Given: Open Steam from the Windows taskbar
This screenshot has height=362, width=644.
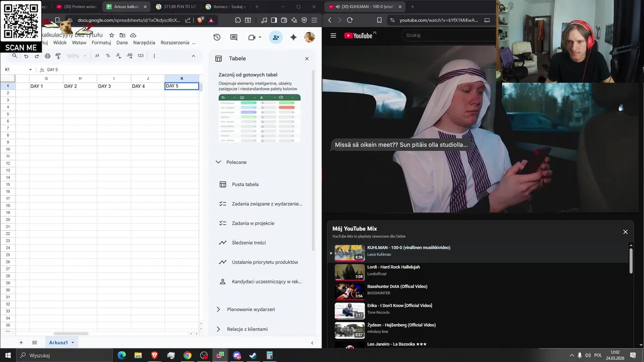Looking at the screenshot, I should [253, 355].
